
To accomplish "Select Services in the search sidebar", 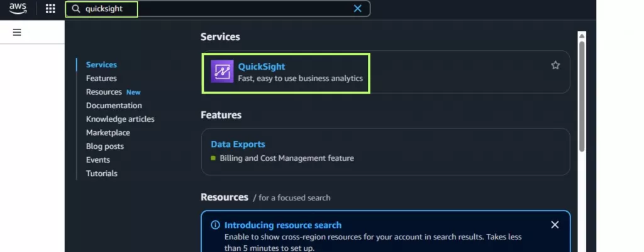I will tap(101, 65).
